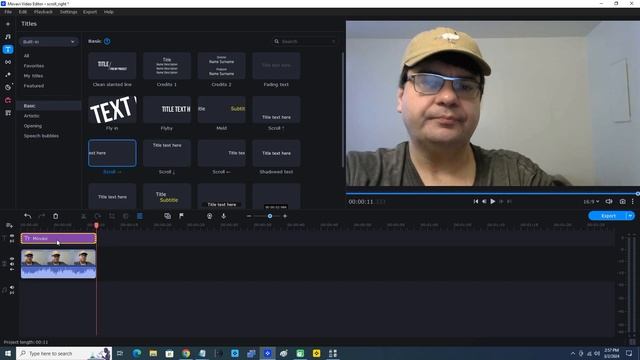
Task: Open the Effects sparkle tab icon
Action: pyautogui.click(x=8, y=75)
